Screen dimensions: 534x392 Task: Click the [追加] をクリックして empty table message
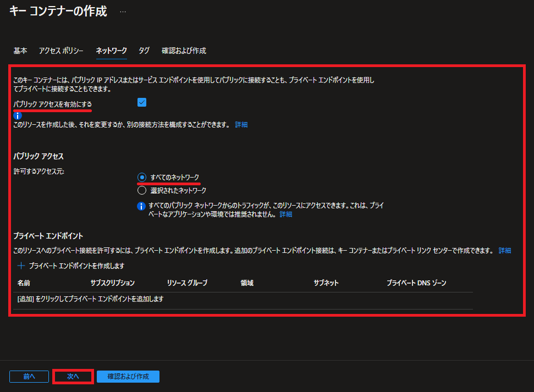pos(90,299)
